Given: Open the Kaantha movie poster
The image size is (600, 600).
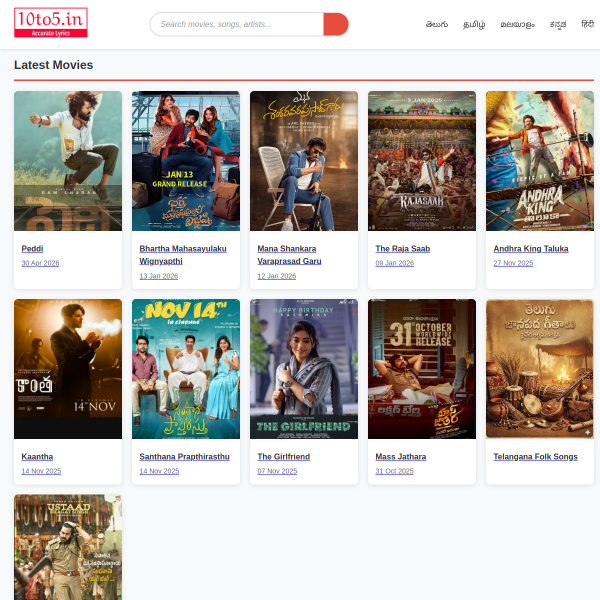Looking at the screenshot, I should (68, 369).
